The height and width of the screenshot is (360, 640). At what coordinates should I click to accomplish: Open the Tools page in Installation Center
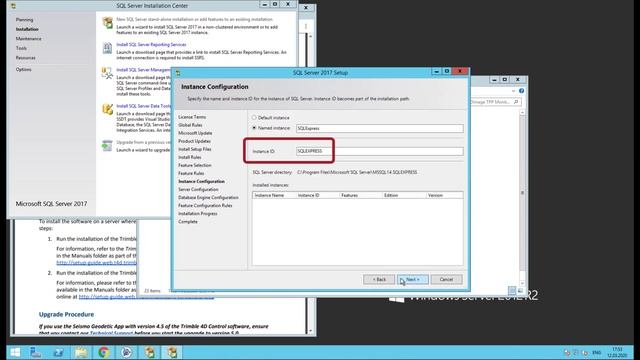(21, 48)
